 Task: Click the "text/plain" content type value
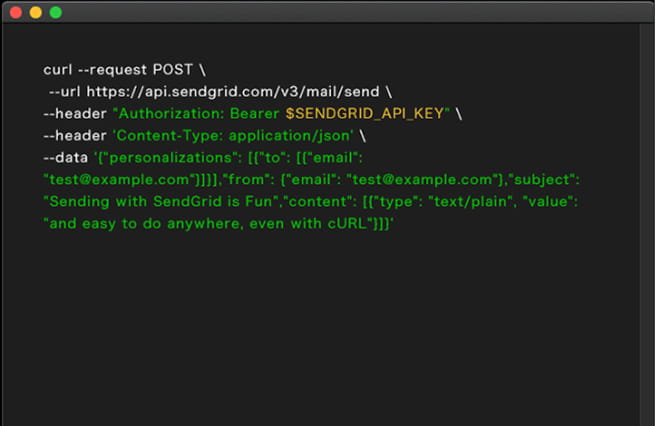click(x=468, y=202)
